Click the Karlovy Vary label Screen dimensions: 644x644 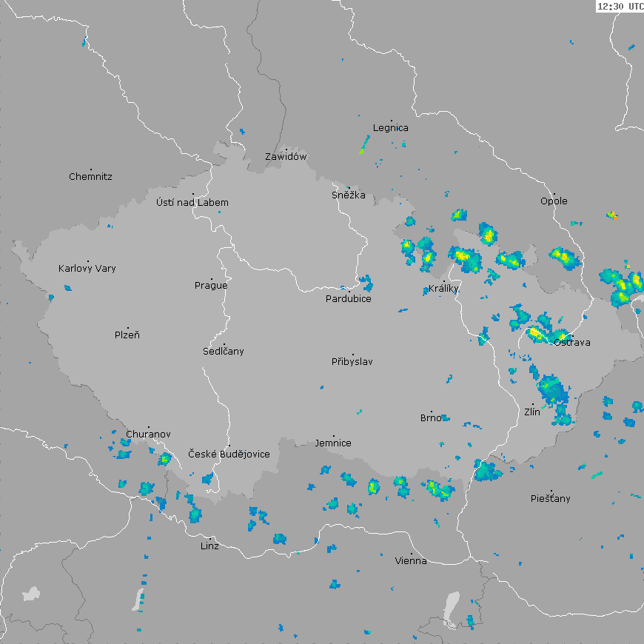point(87,268)
